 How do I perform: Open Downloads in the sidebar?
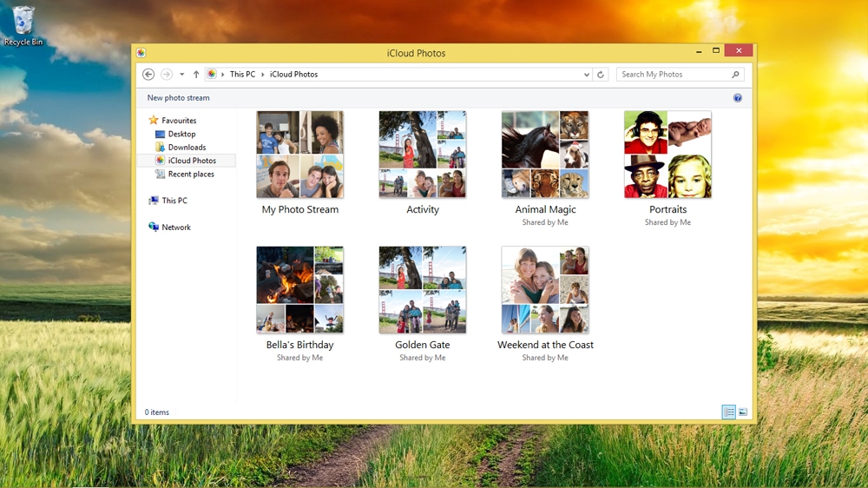click(x=187, y=148)
